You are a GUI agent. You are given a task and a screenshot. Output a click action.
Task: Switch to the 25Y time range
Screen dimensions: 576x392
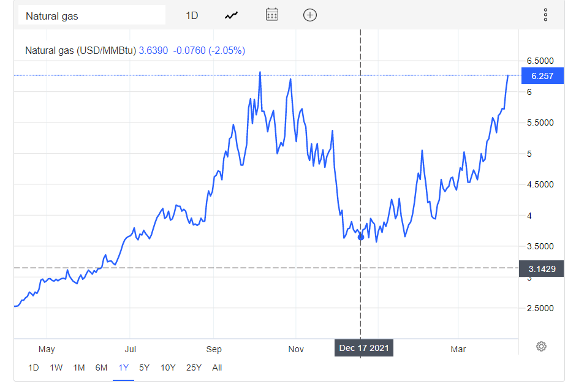coord(194,367)
